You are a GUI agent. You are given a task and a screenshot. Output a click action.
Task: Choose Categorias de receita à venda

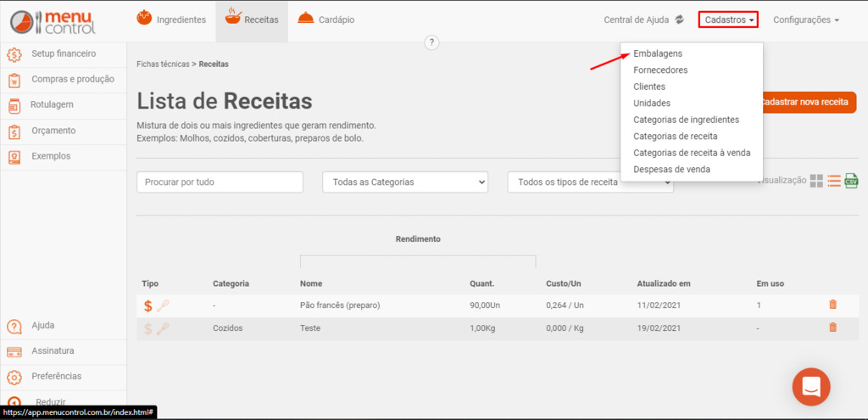click(x=692, y=153)
